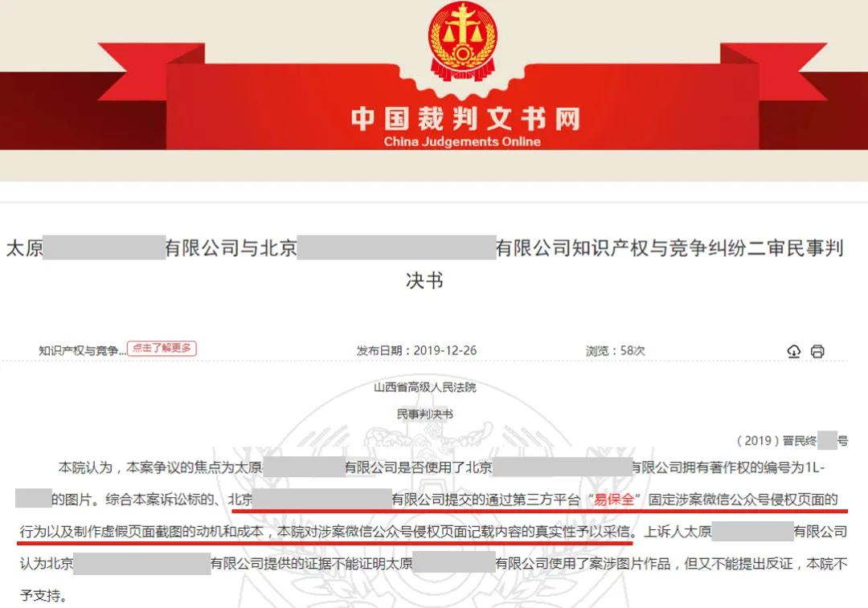The height and width of the screenshot is (608, 868).
Task: Click the 浏览:58次 view count
Action: pyautogui.click(x=615, y=350)
